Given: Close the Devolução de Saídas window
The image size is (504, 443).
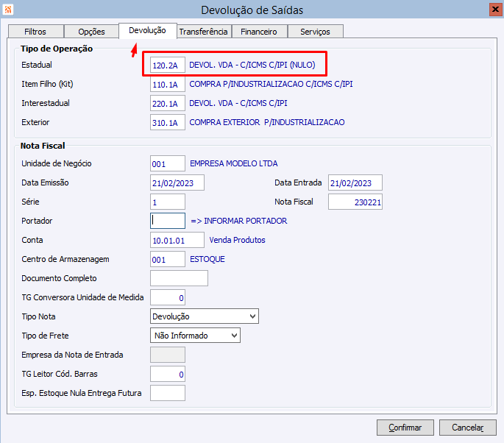Looking at the screenshot, I should click(x=495, y=10).
